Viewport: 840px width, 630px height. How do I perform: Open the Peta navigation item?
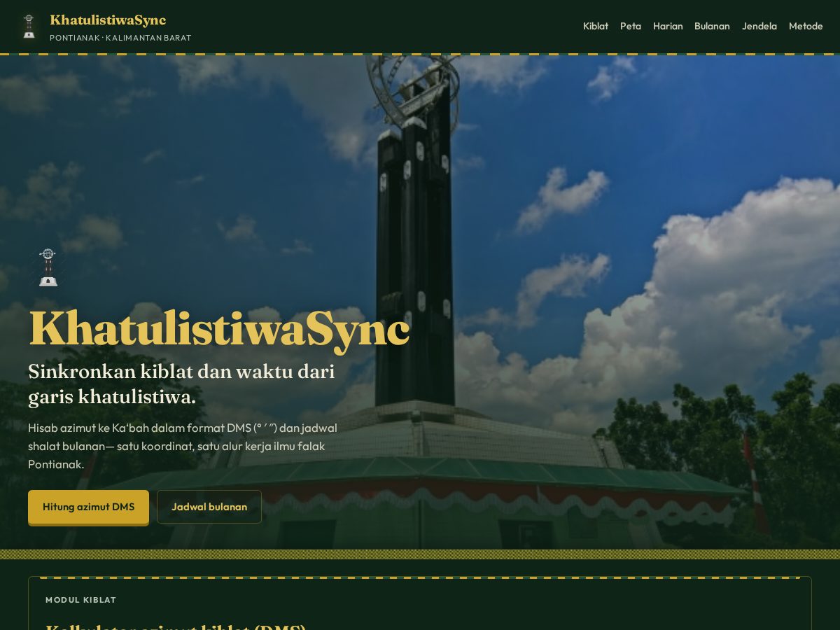[631, 26]
